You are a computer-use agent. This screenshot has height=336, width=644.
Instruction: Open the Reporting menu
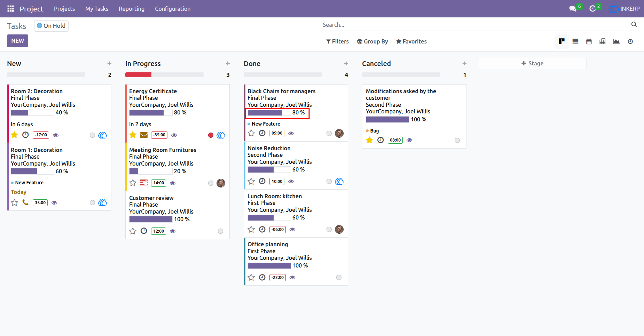132,9
